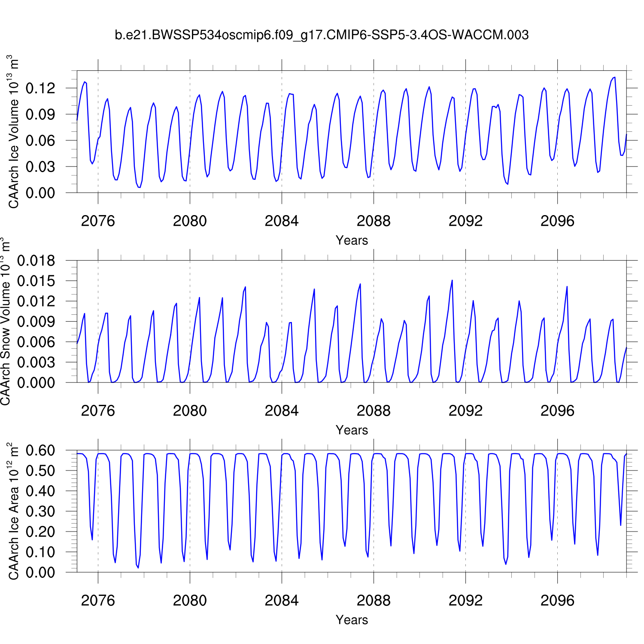Click the CAArch Ice Area y-axis label
Screen dimensions: 644x644
(x=14, y=511)
